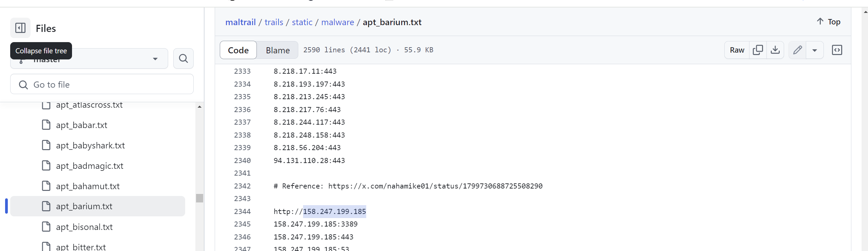Screen dimensions: 868x251
Task: Click the Reference x.com URL comment line
Action: pyautogui.click(x=408, y=186)
